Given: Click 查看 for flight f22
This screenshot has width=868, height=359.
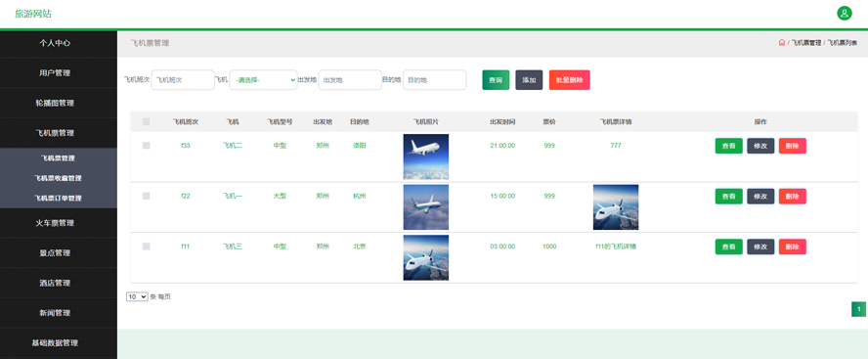Looking at the screenshot, I should point(728,196).
